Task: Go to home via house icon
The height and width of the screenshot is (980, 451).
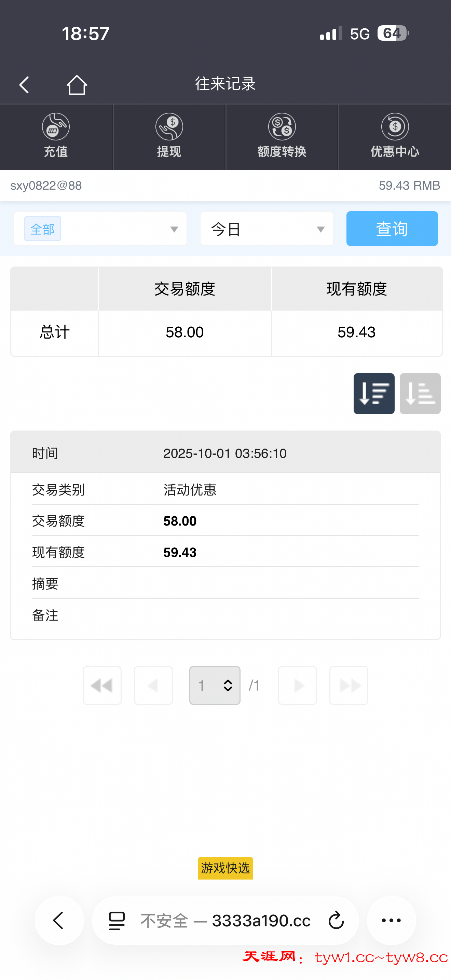Action: 77,84
